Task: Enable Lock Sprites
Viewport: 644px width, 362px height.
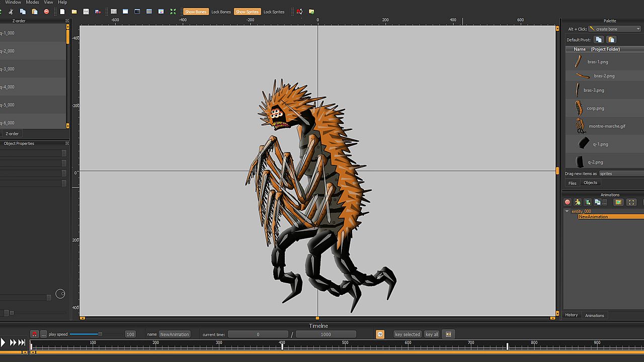Action: 274,12
